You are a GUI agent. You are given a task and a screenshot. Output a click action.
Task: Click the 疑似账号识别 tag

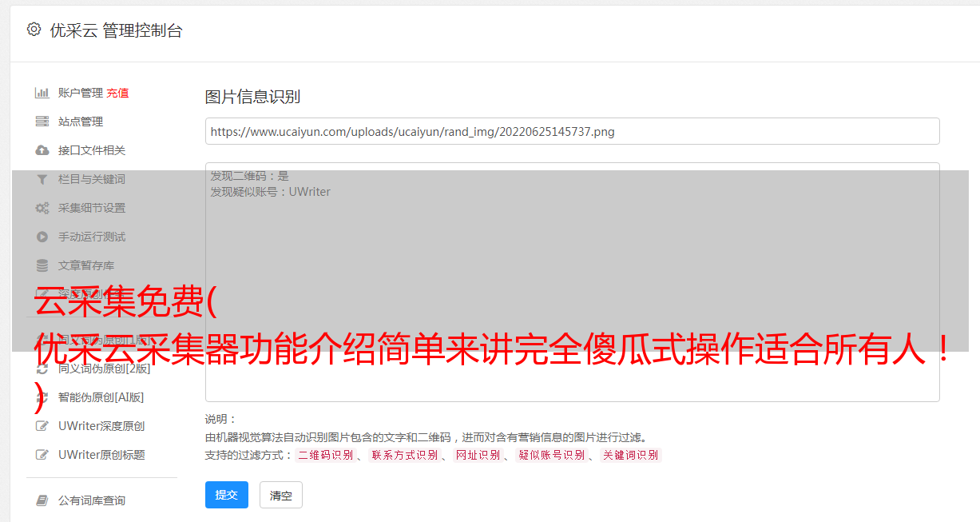click(x=551, y=455)
